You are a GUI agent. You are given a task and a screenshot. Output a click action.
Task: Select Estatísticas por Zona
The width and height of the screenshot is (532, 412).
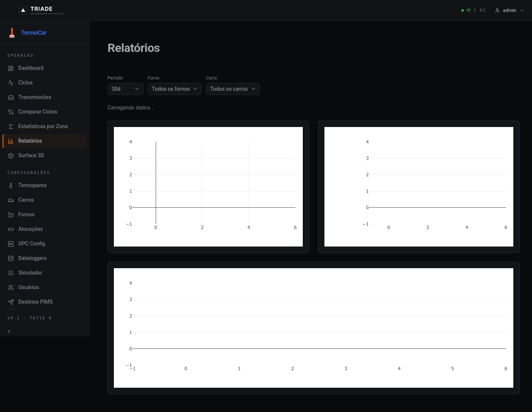tap(45, 126)
